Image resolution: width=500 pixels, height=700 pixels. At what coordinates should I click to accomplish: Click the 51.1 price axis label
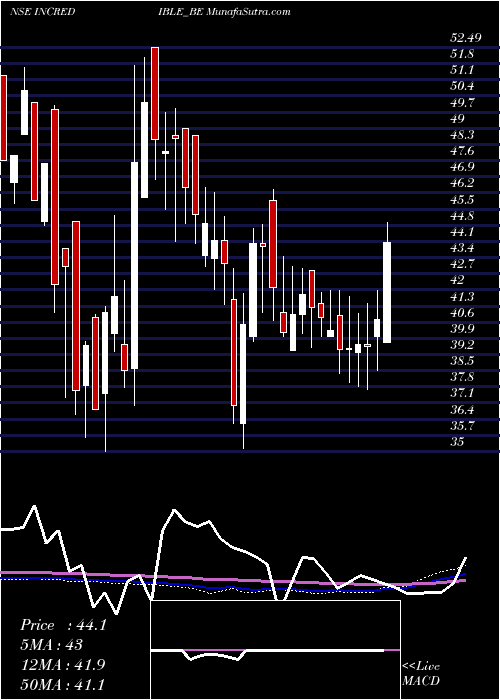point(462,70)
